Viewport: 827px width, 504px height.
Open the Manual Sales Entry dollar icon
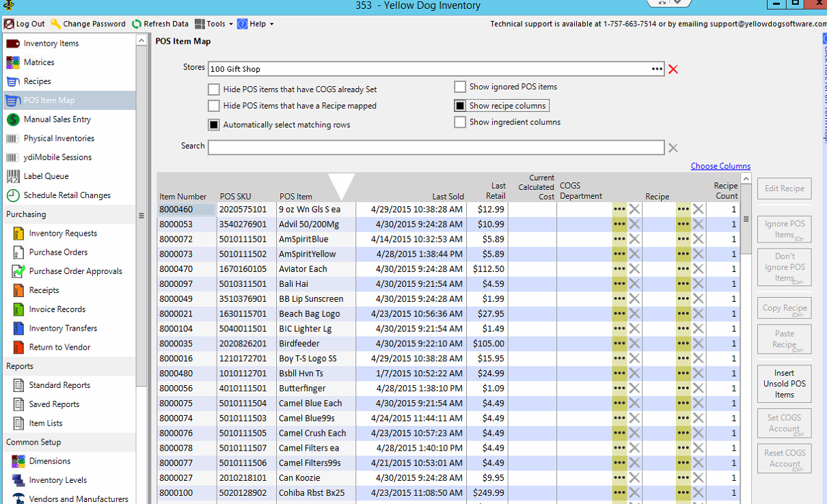click(x=13, y=120)
